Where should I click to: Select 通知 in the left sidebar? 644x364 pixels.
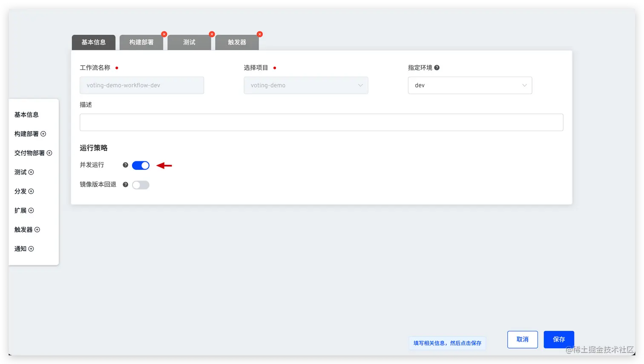[x=20, y=249]
